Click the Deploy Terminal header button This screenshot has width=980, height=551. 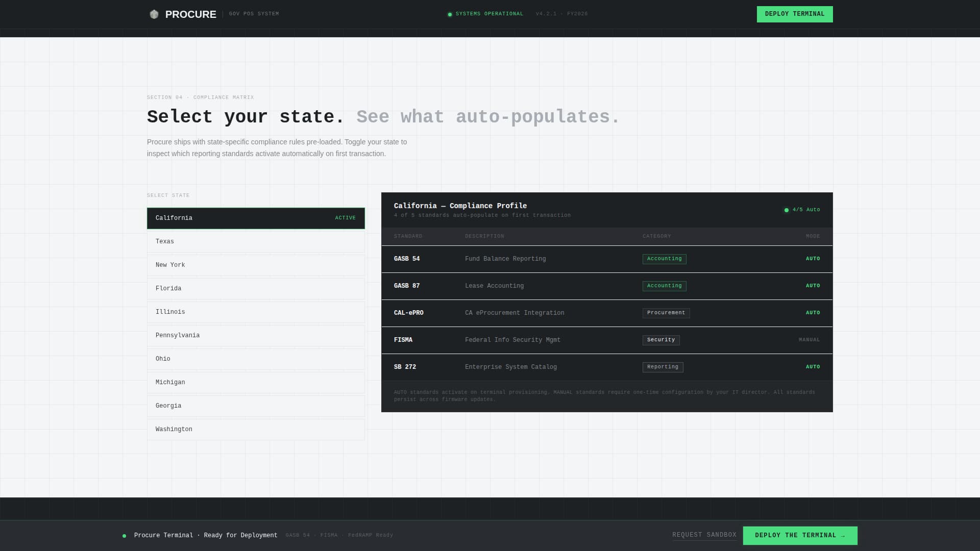tap(795, 14)
